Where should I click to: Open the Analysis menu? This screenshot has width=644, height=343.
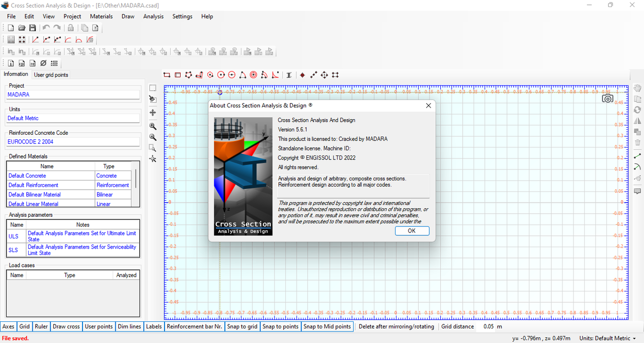153,16
